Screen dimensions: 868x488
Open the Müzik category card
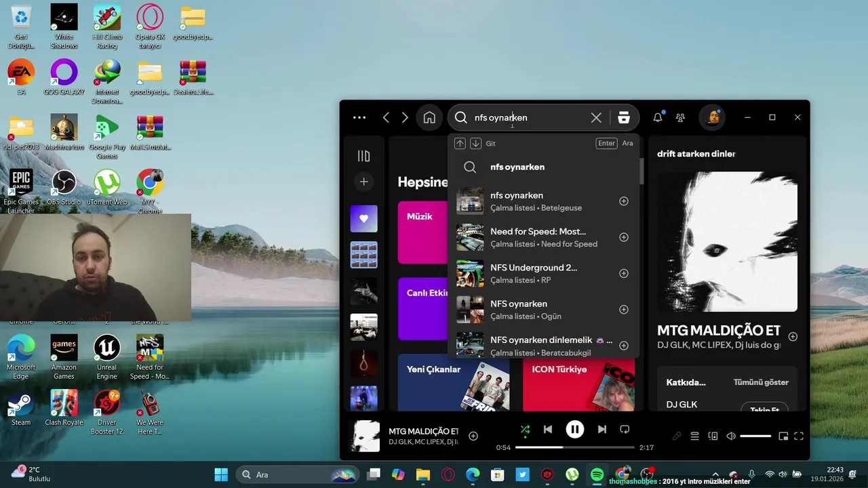(x=422, y=232)
